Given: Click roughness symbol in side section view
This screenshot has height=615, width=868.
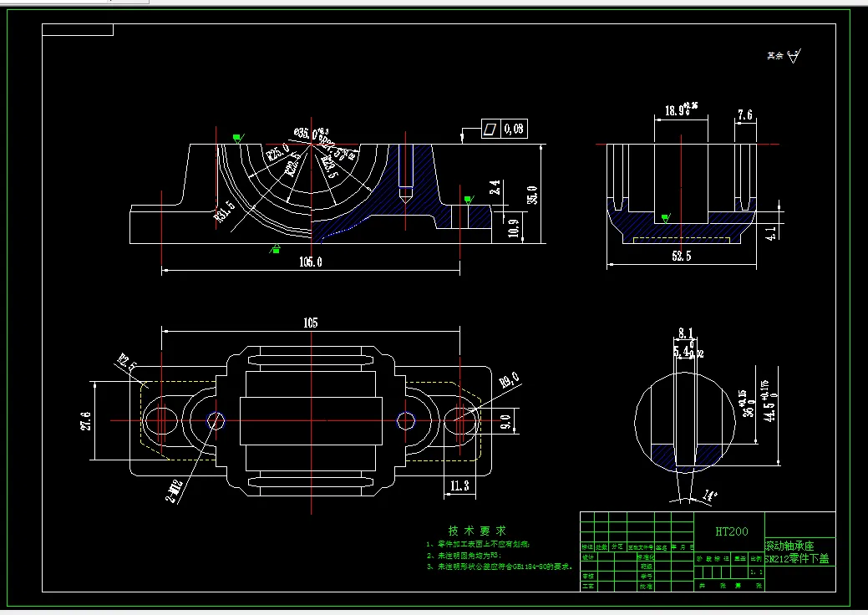Looking at the screenshot, I should [666, 218].
